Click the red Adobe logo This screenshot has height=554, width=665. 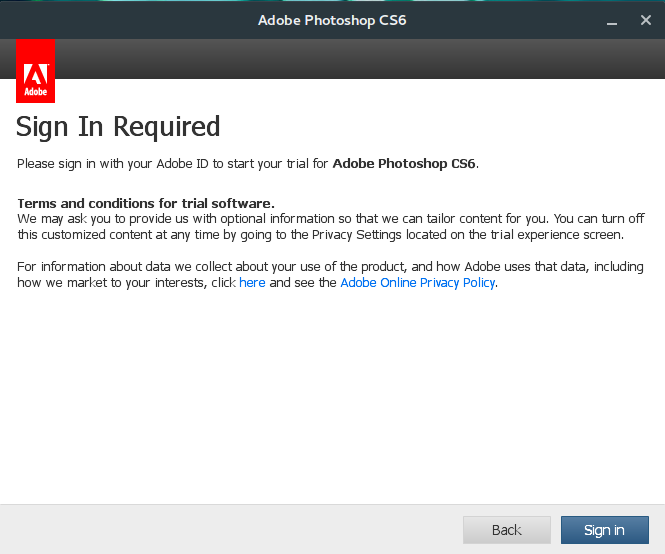tap(36, 72)
